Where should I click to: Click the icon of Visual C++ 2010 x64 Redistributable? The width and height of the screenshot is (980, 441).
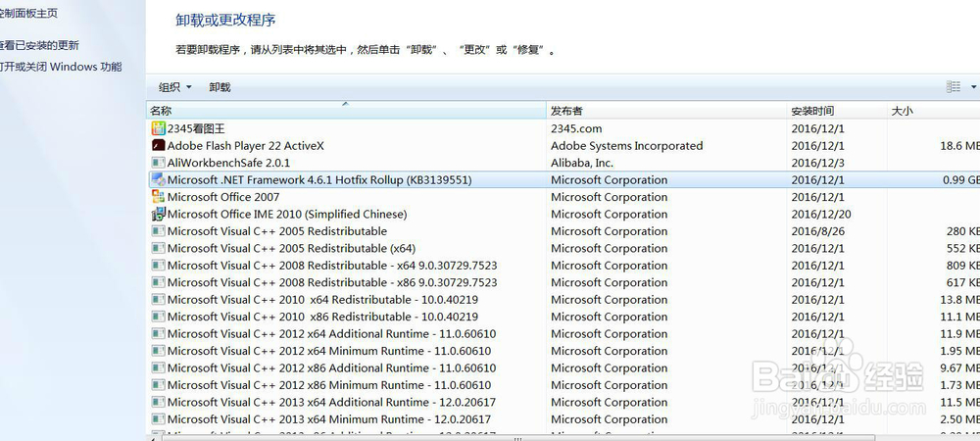coord(159,299)
